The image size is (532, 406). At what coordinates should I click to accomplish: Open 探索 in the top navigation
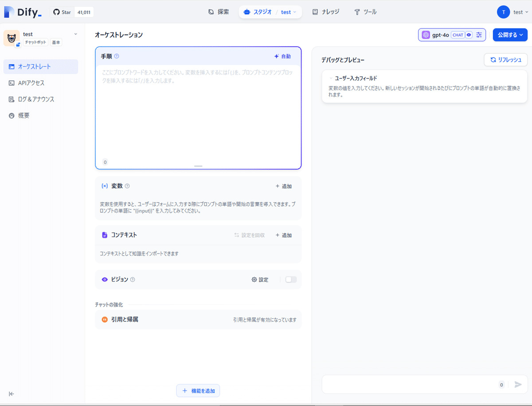218,12
